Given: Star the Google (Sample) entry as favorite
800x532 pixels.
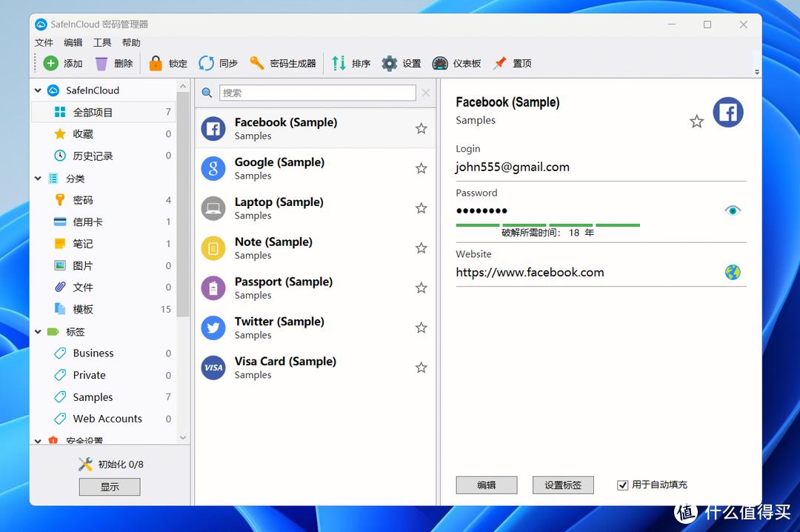Looking at the screenshot, I should (421, 169).
